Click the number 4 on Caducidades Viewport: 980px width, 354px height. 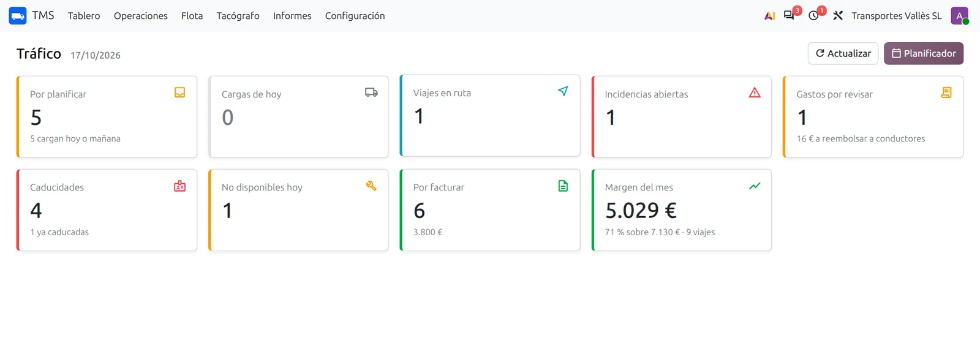tap(36, 211)
